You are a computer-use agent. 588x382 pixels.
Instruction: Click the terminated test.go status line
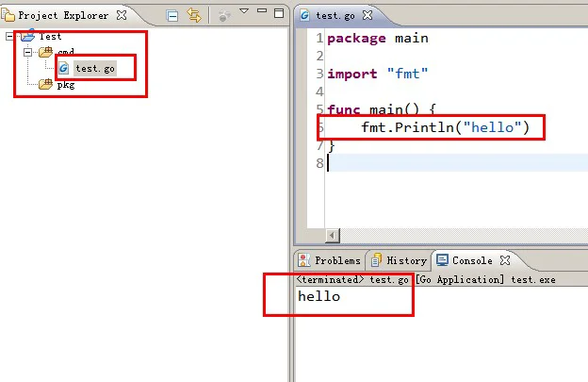coord(426,279)
